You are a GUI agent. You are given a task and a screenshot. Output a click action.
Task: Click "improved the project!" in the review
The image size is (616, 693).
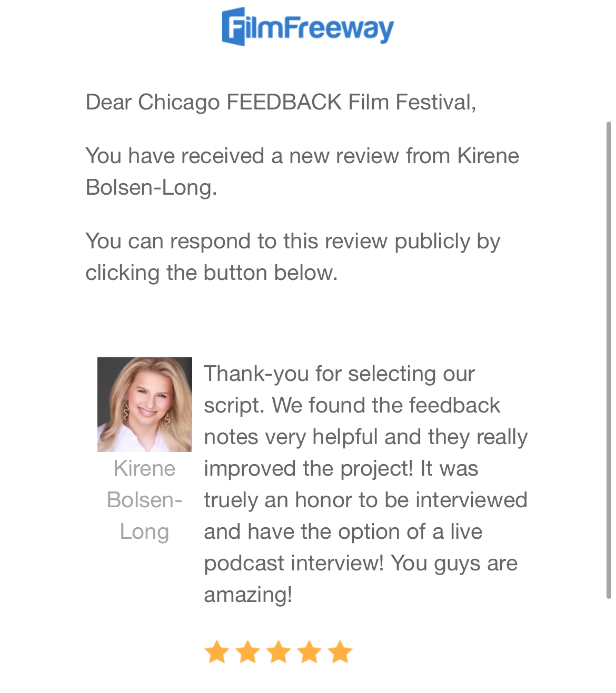(308, 469)
